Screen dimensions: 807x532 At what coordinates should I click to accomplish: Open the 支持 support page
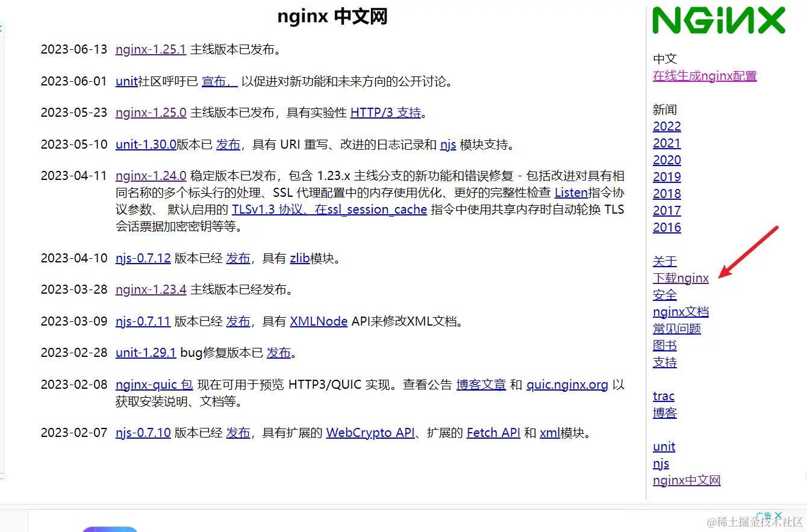[665, 362]
